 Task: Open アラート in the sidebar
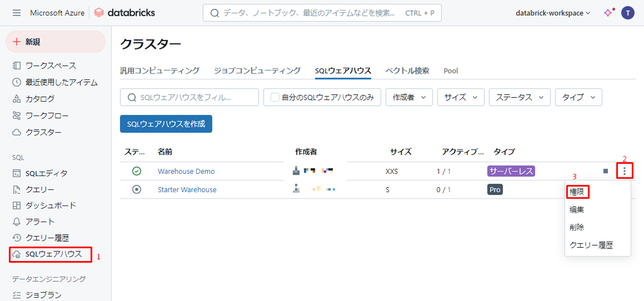coord(40,222)
